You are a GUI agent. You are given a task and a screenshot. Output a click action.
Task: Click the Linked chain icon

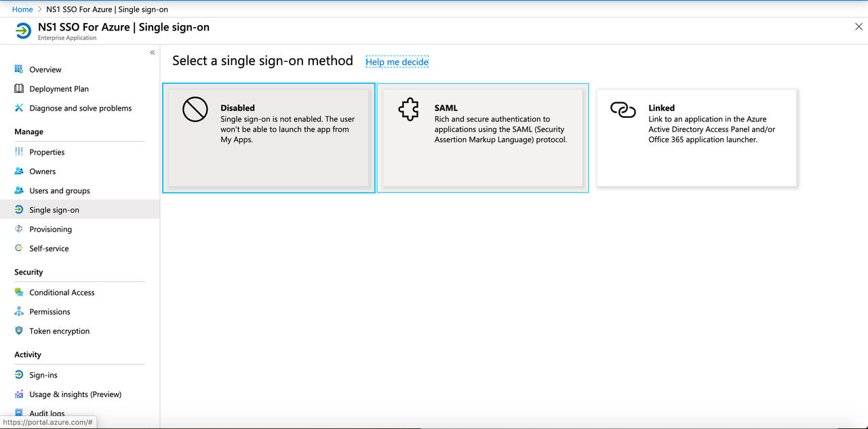click(623, 109)
